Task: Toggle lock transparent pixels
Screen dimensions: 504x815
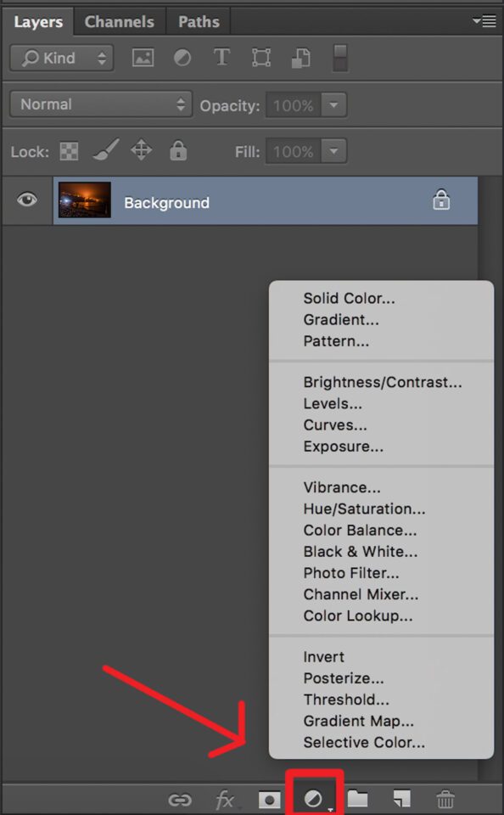Action: pyautogui.click(x=69, y=151)
